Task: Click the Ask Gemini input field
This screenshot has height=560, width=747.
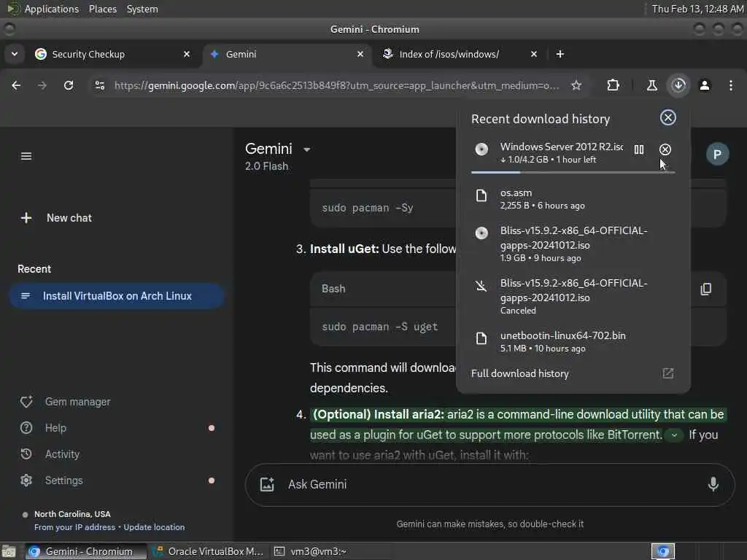Action: click(x=491, y=485)
